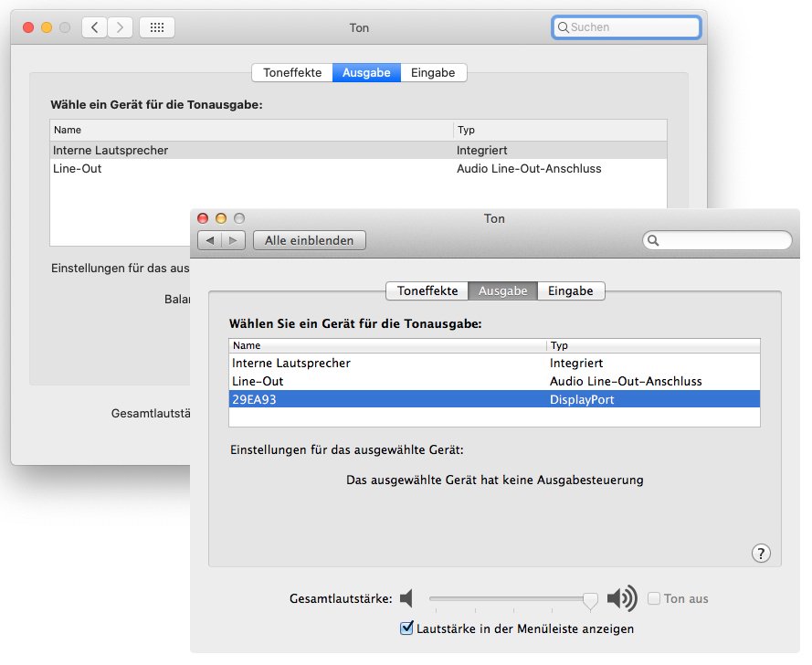Minimize the front Ton window
Screen dimensions: 812x665
221,218
